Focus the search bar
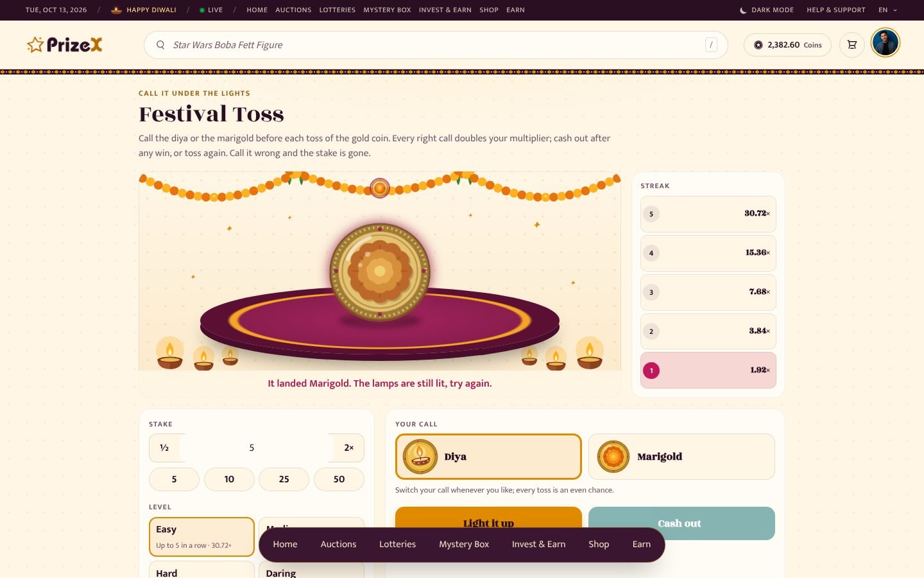 (x=436, y=45)
